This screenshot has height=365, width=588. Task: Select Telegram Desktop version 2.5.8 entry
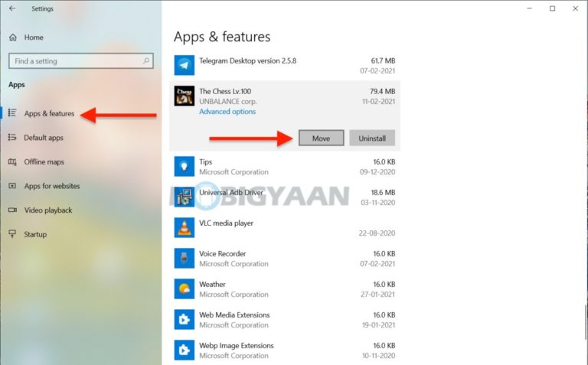285,65
